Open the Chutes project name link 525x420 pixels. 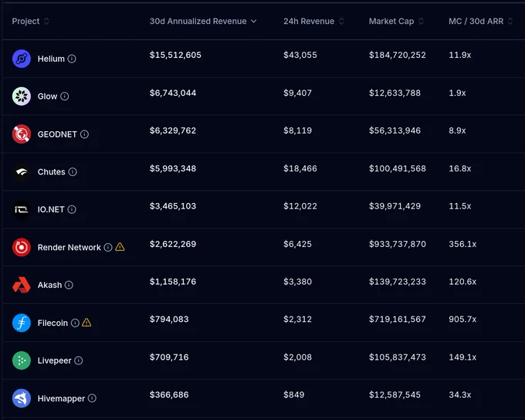click(x=51, y=172)
